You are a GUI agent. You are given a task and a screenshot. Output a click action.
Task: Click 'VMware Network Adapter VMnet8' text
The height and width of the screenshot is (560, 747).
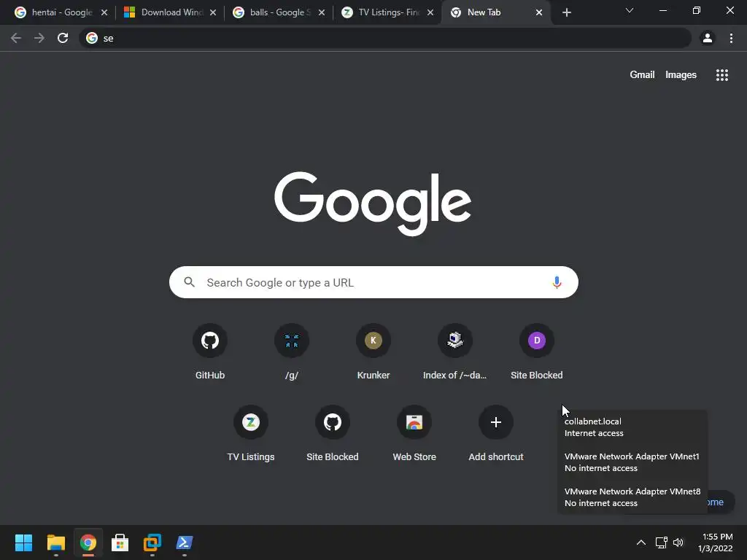(x=632, y=491)
